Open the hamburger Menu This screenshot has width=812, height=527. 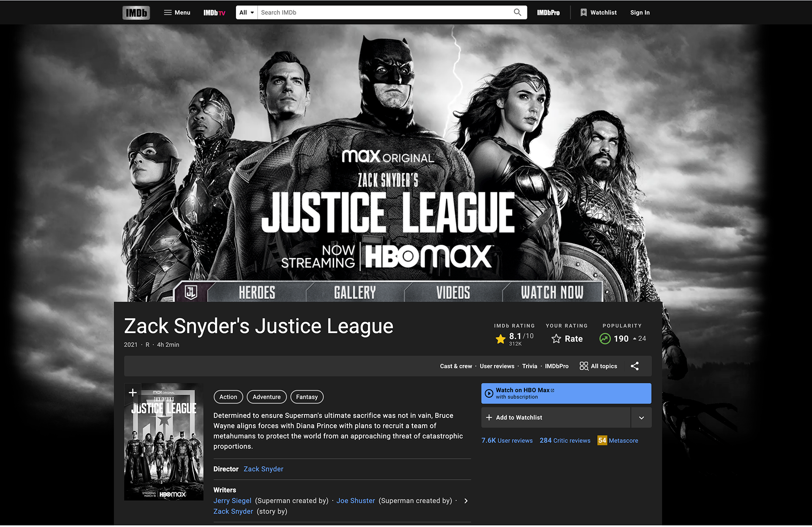[177, 13]
